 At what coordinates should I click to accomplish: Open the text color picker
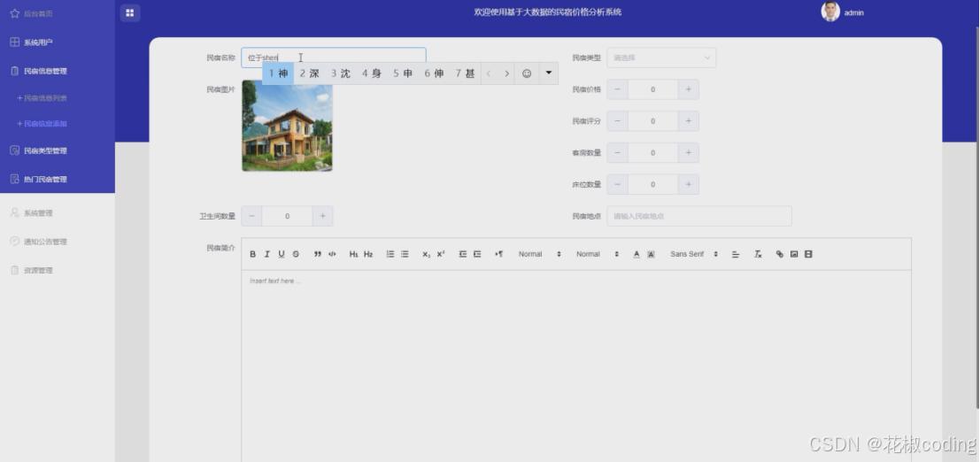point(637,254)
